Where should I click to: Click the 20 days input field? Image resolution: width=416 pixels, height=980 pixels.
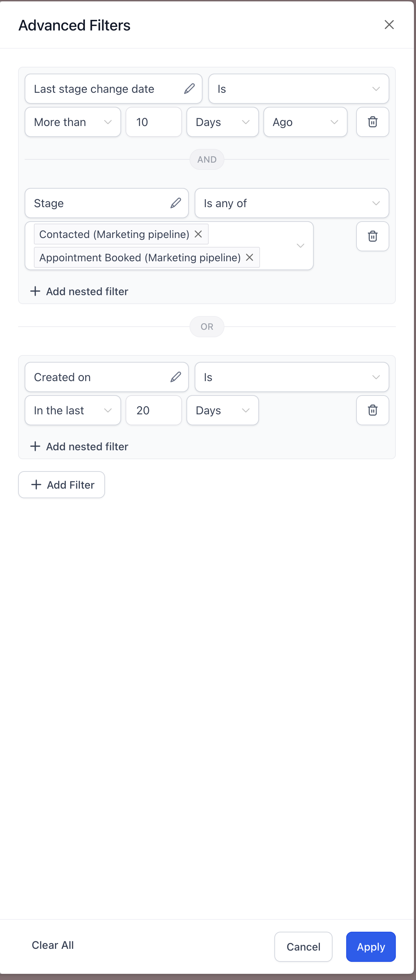tap(154, 410)
